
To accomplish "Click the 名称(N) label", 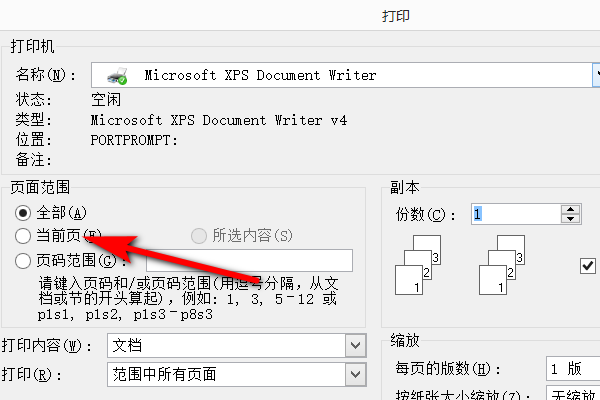I will click(x=46, y=75).
